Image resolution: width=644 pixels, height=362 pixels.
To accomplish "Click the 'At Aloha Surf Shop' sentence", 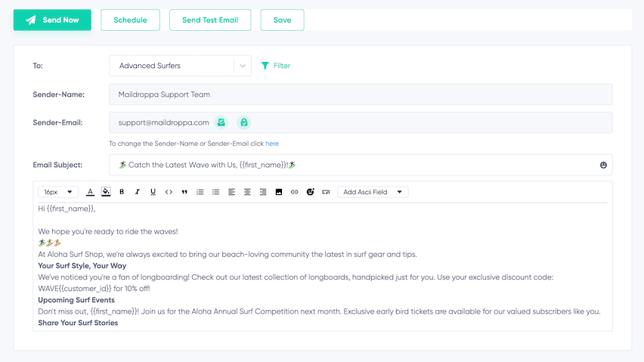I will [x=228, y=255].
